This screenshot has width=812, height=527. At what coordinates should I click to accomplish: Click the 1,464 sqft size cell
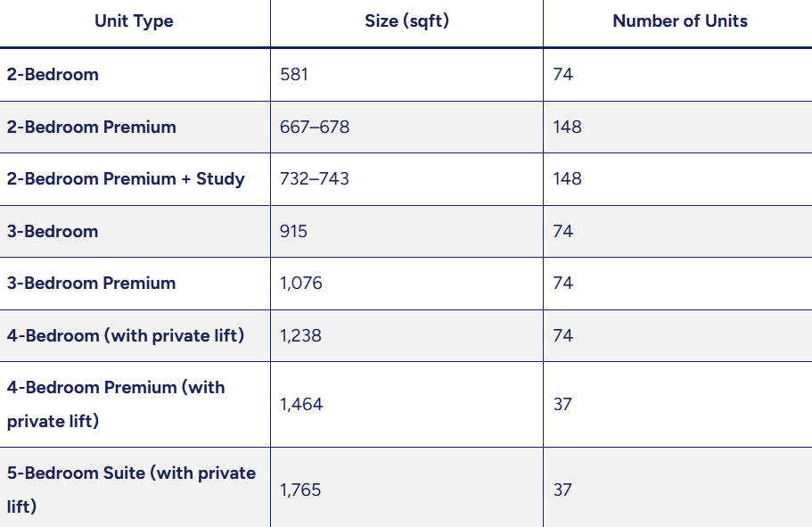pos(301,404)
